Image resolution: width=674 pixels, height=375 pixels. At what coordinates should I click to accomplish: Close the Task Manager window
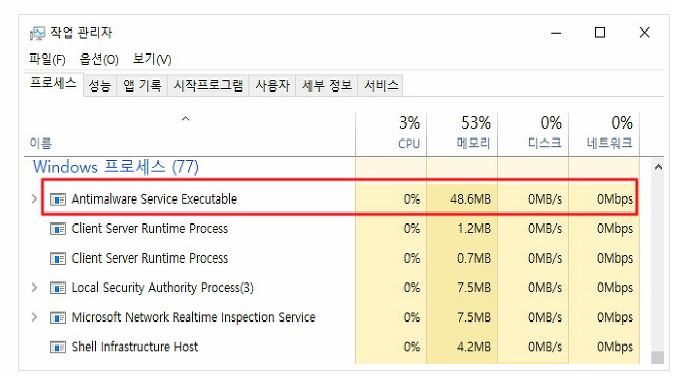click(644, 33)
